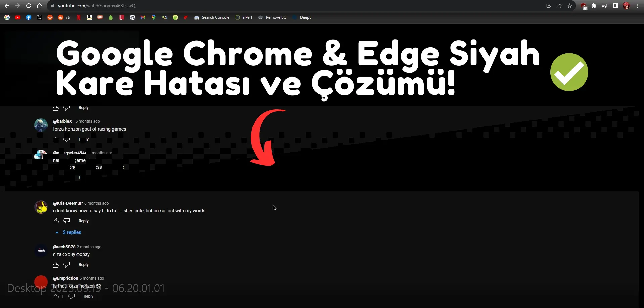644x308 pixels.
Task: Open the YouTube bookmark in bookmarks bar
Action: coord(18,17)
